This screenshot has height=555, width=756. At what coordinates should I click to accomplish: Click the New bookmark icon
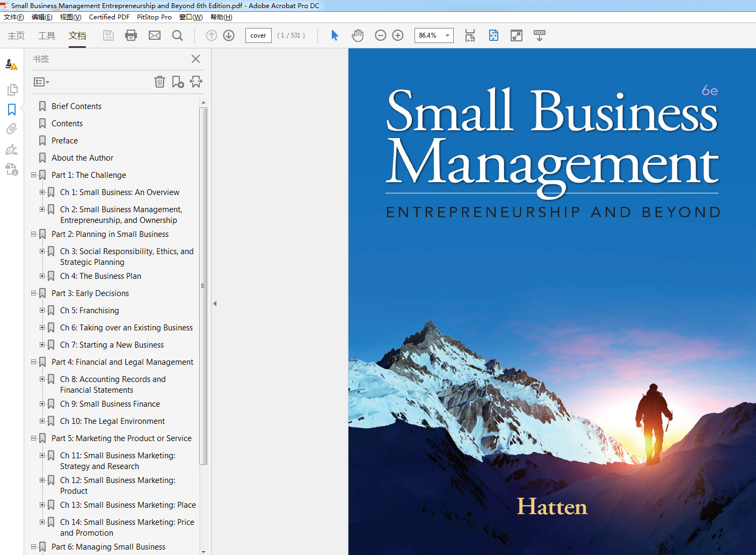178,82
